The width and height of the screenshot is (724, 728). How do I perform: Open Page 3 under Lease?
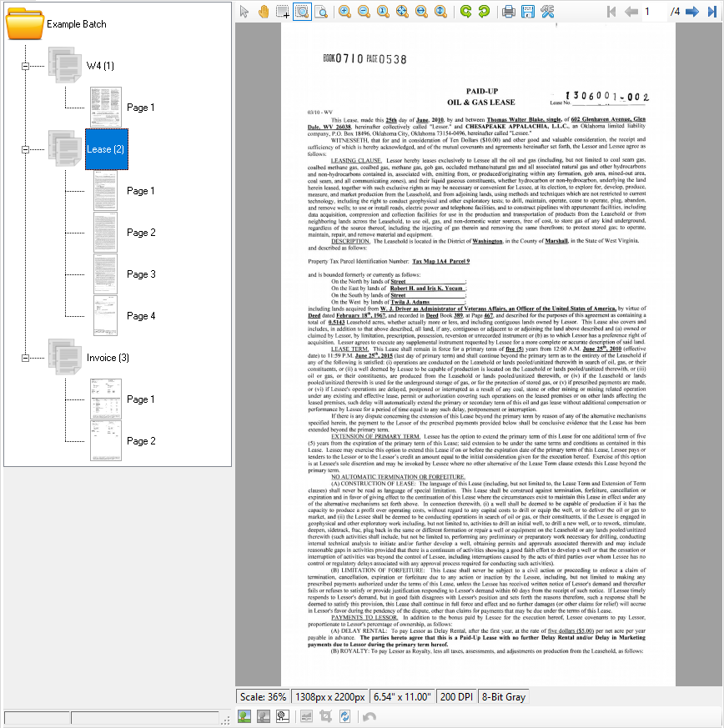click(x=141, y=274)
